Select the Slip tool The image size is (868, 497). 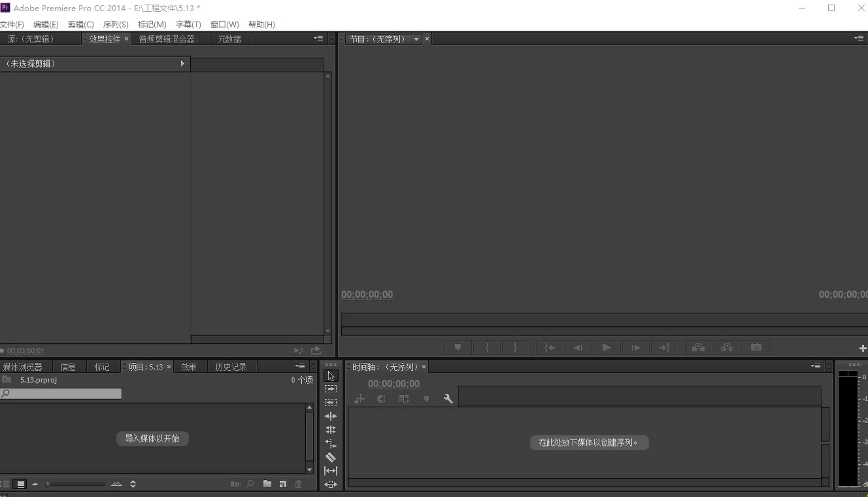pyautogui.click(x=331, y=471)
